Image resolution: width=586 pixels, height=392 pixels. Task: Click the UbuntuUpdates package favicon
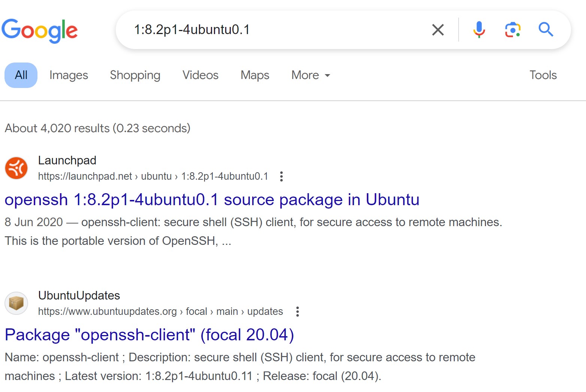pos(16,303)
